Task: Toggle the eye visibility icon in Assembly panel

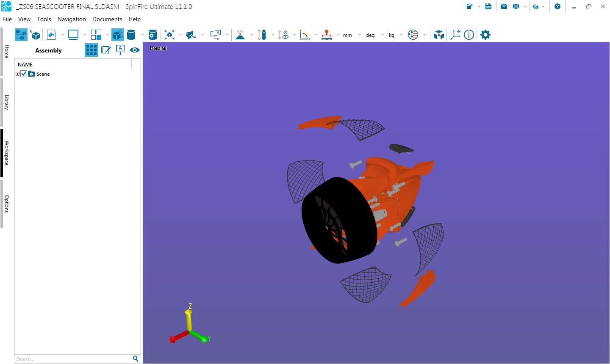Action: point(135,50)
